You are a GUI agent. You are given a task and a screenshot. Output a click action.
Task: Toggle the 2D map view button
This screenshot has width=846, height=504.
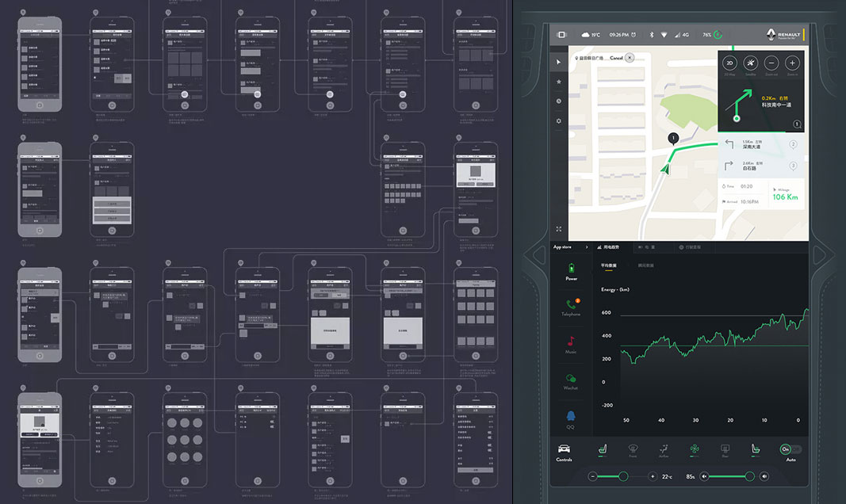click(x=729, y=63)
